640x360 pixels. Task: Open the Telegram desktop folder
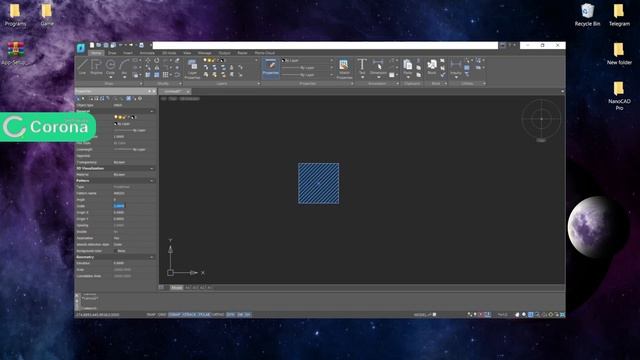pos(619,16)
